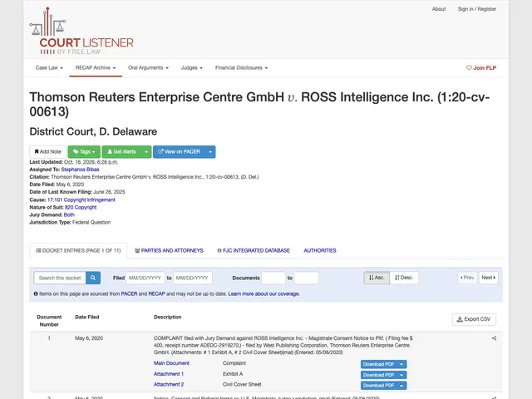Expand Download PDF caret for Civil Cover Sheet
This screenshot has height=399, width=532.
[401, 386]
